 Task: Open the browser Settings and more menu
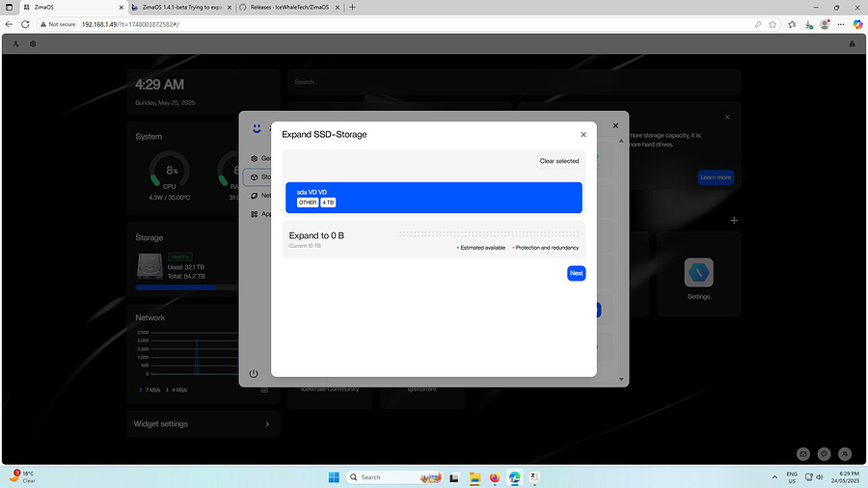[841, 24]
